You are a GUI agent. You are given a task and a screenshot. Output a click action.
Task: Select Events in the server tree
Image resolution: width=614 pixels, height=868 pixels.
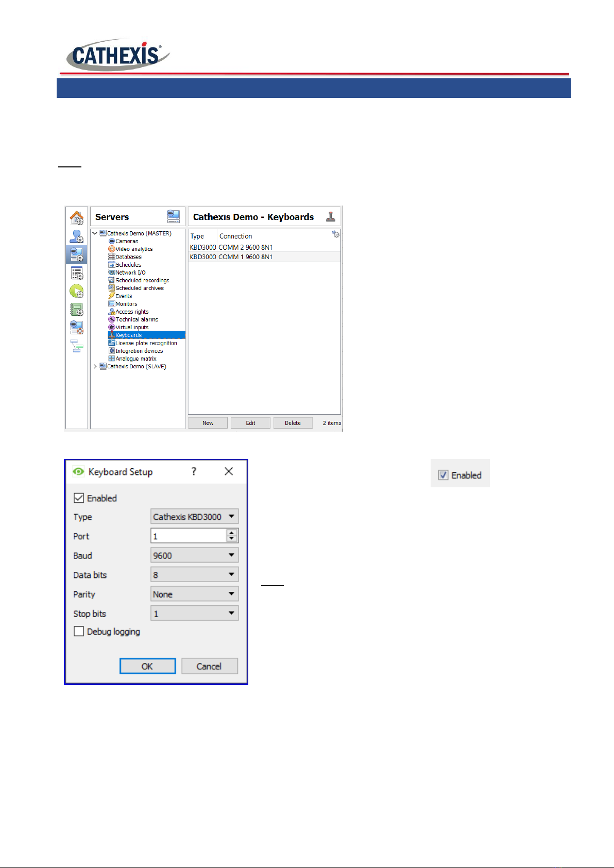tap(124, 296)
